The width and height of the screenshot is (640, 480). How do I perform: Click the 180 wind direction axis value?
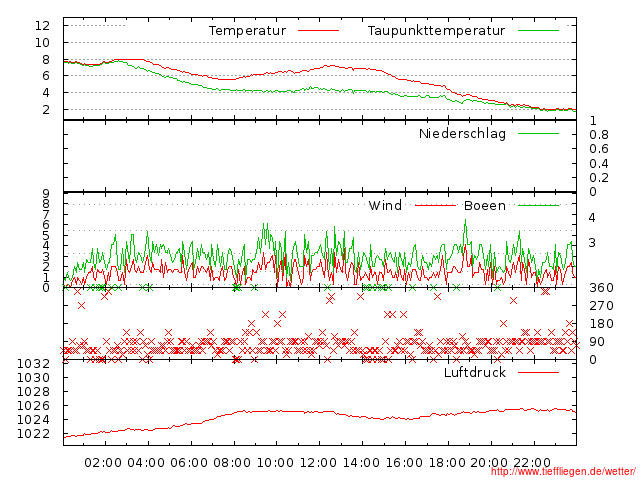[601, 324]
